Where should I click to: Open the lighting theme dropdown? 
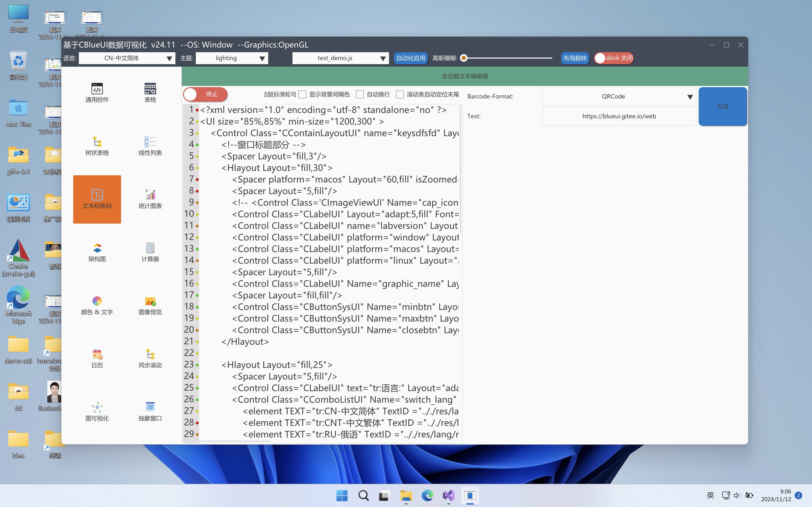point(232,58)
